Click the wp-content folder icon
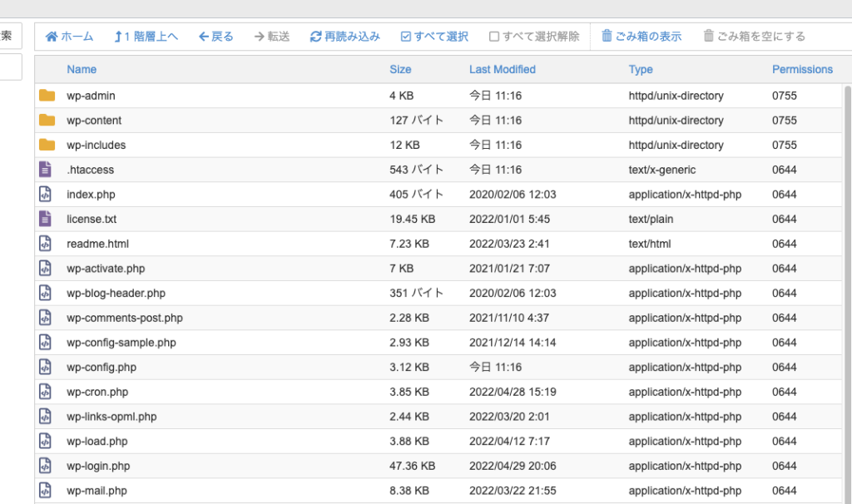The width and height of the screenshot is (852, 504). 47,120
